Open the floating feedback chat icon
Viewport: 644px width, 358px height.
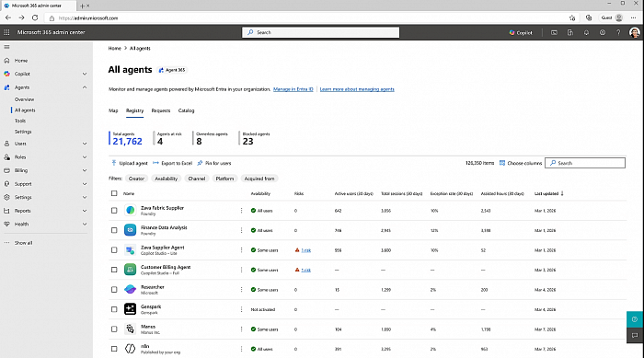(635, 335)
